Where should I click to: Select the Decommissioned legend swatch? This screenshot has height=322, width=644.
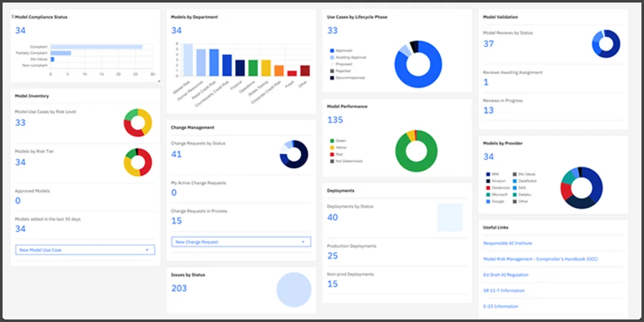332,78
